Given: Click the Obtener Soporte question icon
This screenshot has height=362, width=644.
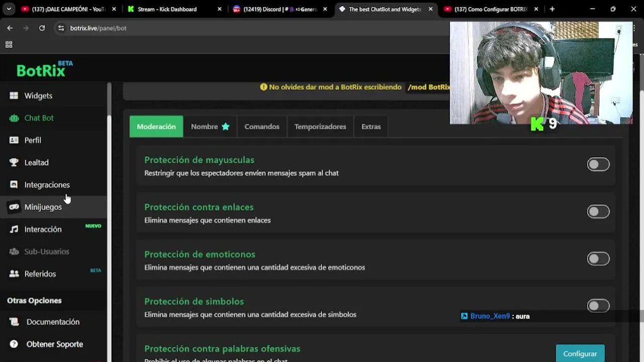Looking at the screenshot, I should pyautogui.click(x=15, y=344).
